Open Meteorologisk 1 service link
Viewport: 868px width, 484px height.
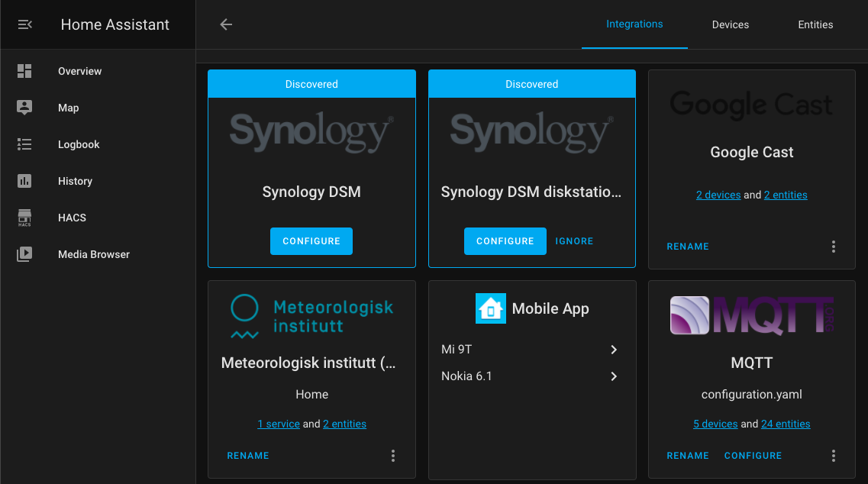coord(279,424)
